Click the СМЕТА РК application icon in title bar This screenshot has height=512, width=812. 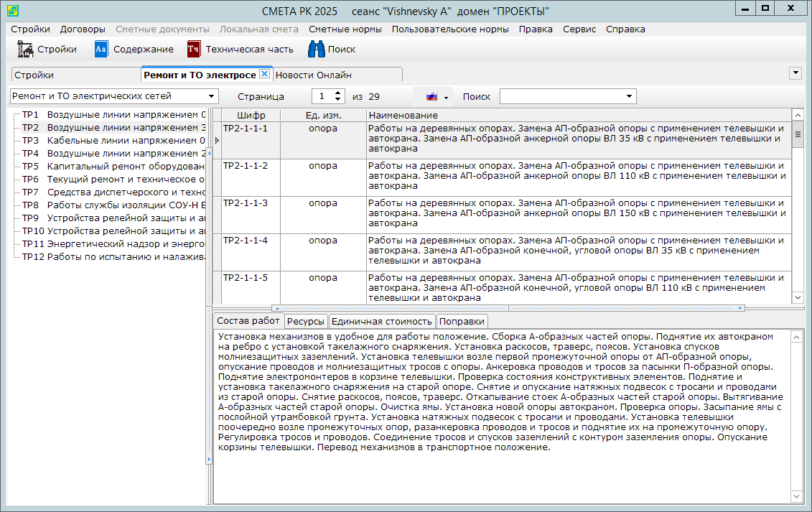click(x=12, y=10)
